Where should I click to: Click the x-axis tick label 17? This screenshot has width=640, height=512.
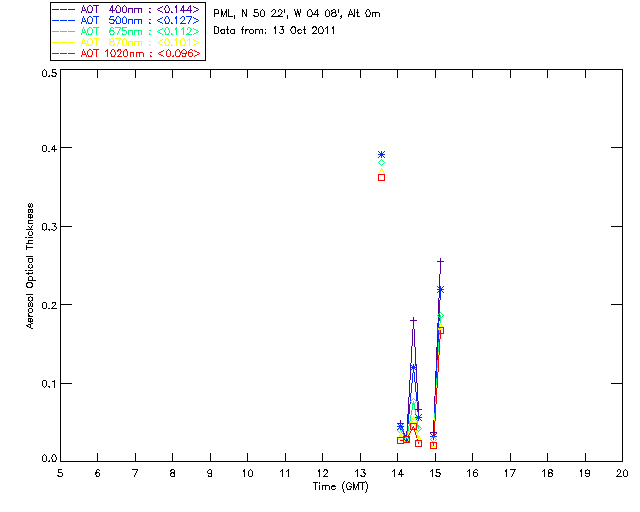tap(510, 473)
